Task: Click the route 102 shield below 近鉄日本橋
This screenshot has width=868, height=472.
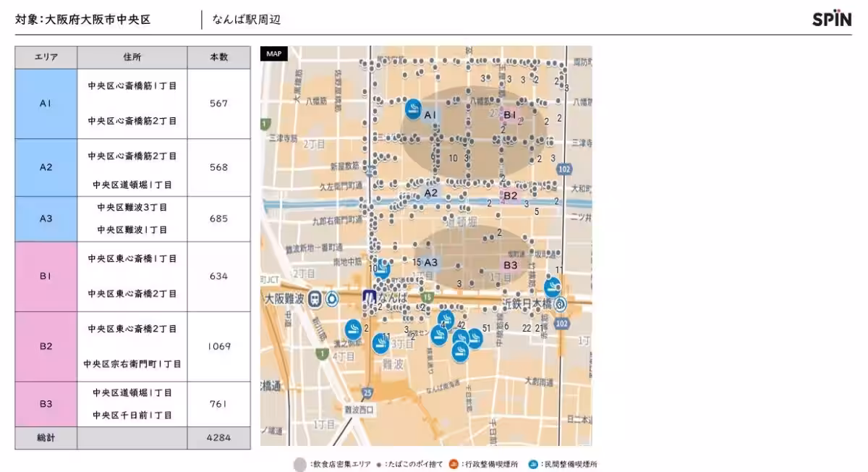Action: click(x=562, y=323)
